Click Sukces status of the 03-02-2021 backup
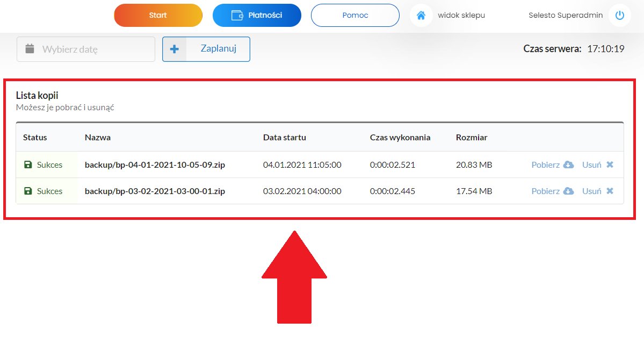The height and width of the screenshot is (343, 644). [50, 191]
